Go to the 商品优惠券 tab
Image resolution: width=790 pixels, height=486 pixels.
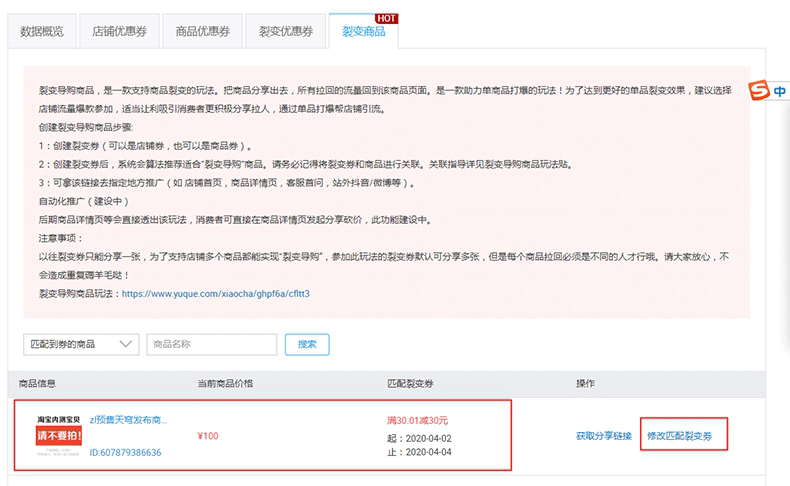(195, 31)
